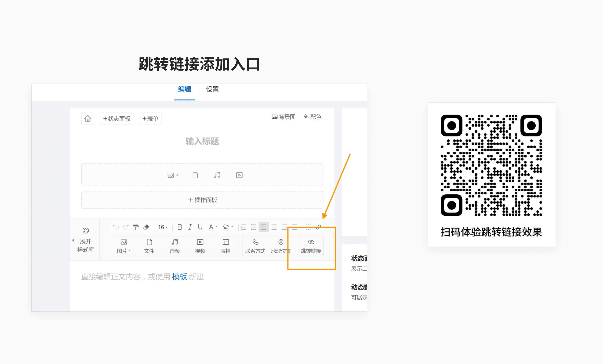Toggle bold formatting

click(x=180, y=227)
